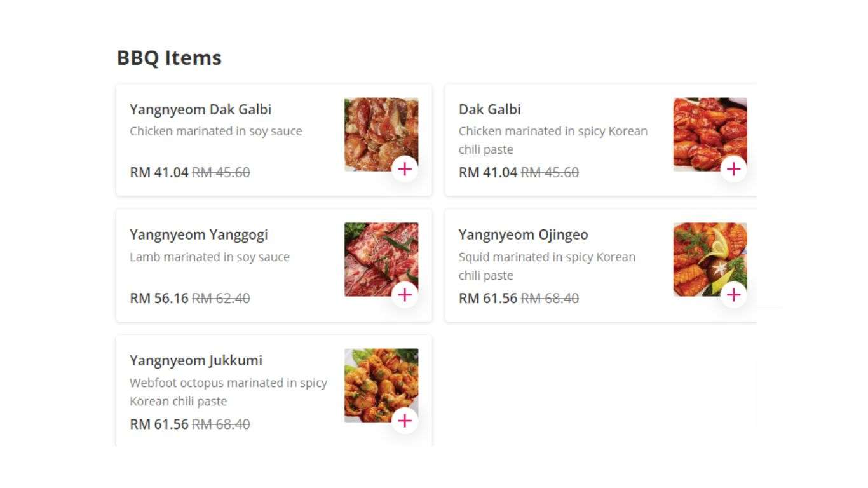Click the webfoot octopus thumbnail
Viewport: 868px width, 488px height.
pyautogui.click(x=381, y=385)
